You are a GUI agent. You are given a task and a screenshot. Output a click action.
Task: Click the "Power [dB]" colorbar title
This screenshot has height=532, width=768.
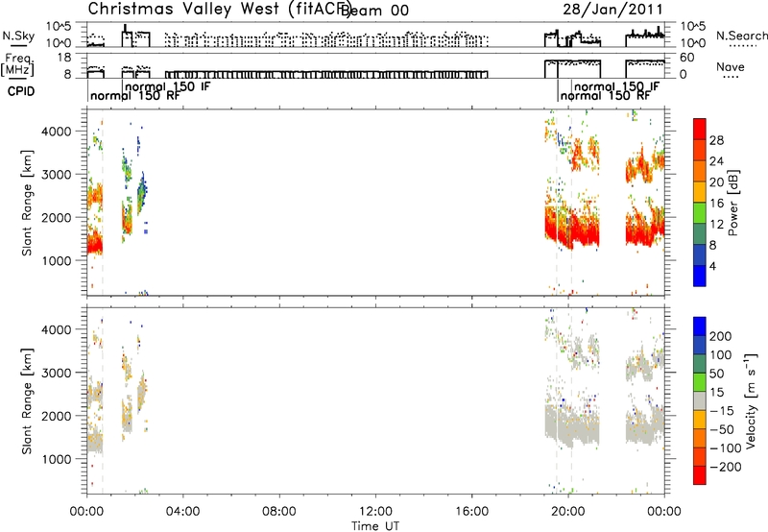point(733,203)
